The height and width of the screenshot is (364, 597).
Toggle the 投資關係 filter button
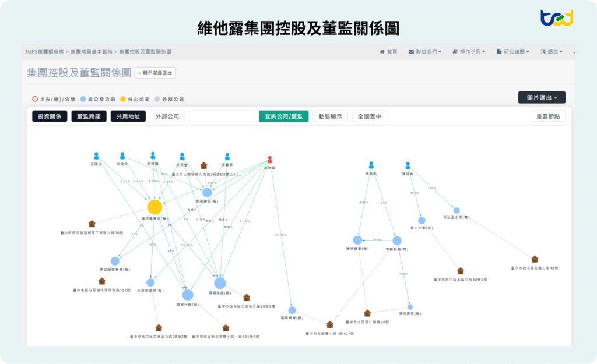click(50, 116)
